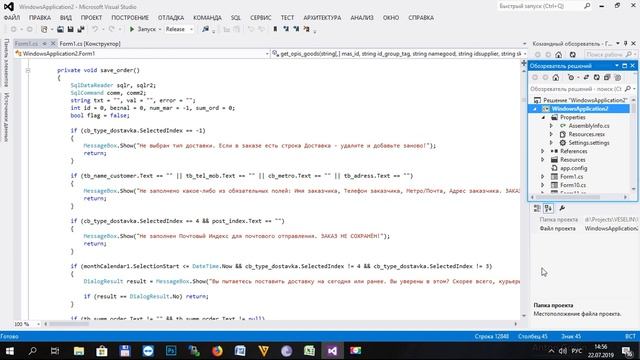This screenshot has width=640, height=360.
Task: Select Form10.cs in the solution tree
Action: click(x=573, y=185)
